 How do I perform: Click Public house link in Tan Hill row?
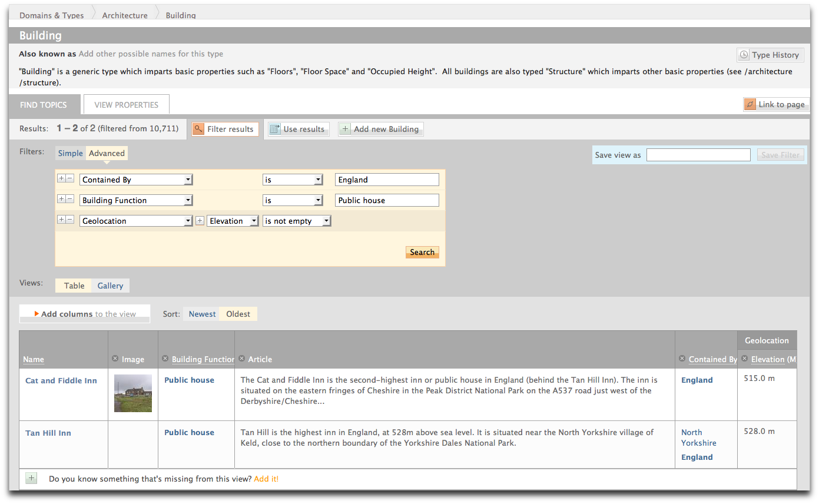tap(189, 432)
